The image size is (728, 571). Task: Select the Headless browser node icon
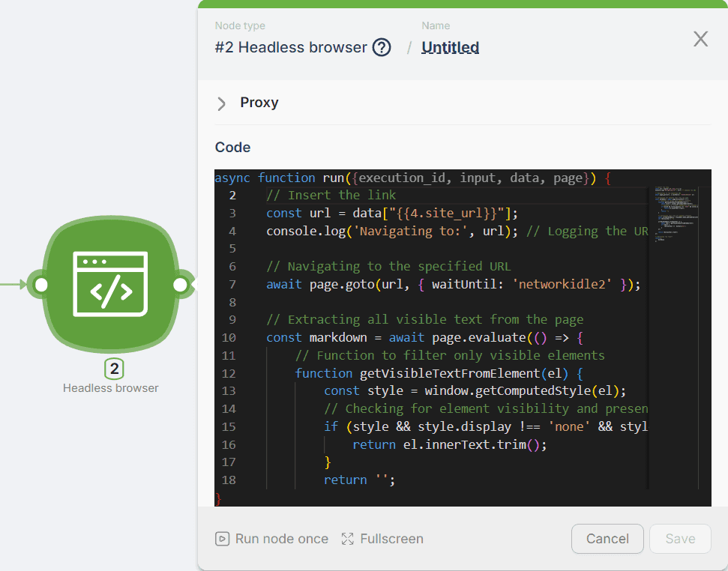click(110, 285)
